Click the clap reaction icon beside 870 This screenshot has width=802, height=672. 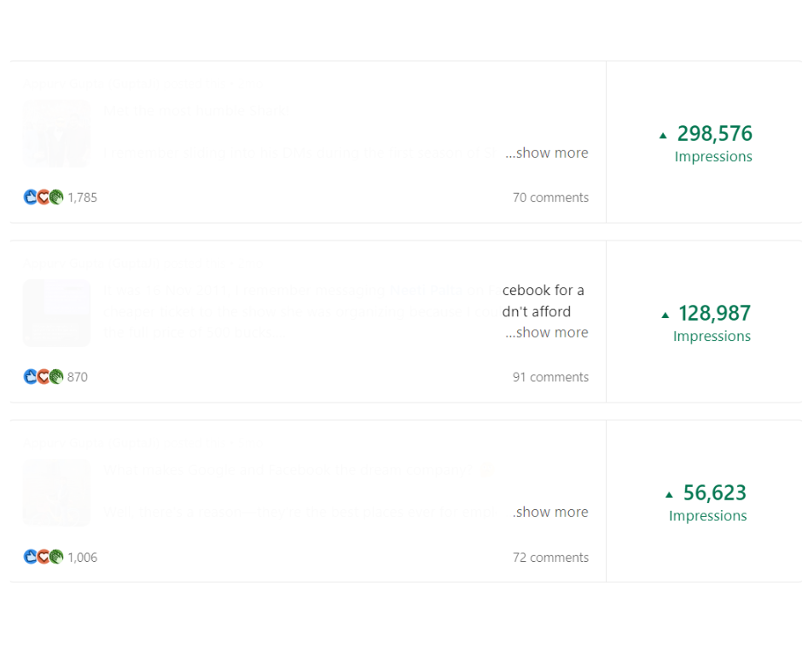pos(56,377)
